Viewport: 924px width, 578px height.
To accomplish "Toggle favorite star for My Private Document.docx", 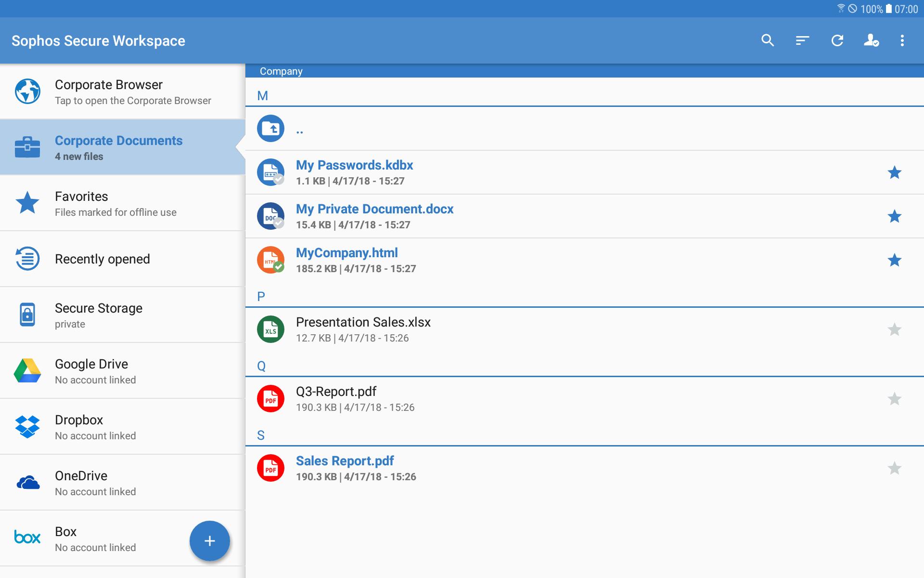I will click(894, 216).
